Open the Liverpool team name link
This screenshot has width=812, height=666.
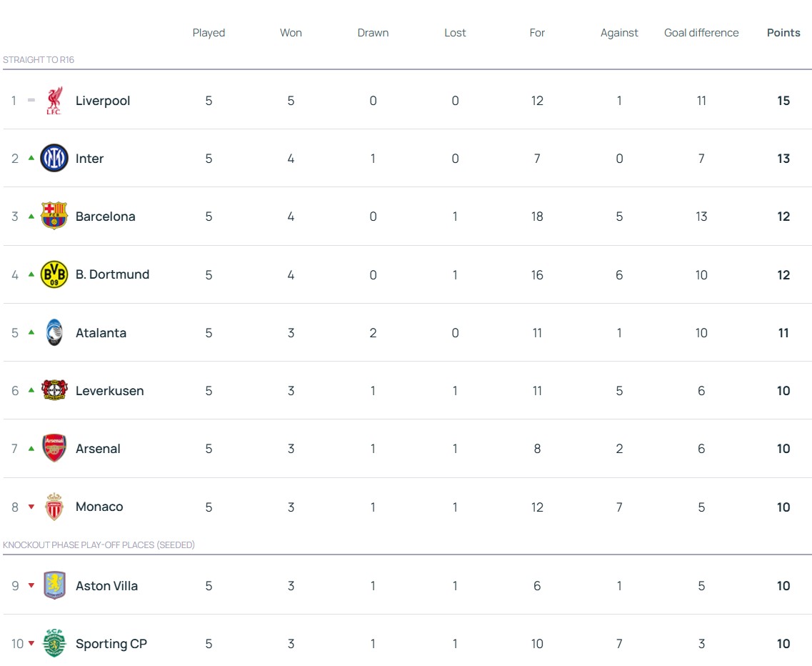pyautogui.click(x=103, y=101)
